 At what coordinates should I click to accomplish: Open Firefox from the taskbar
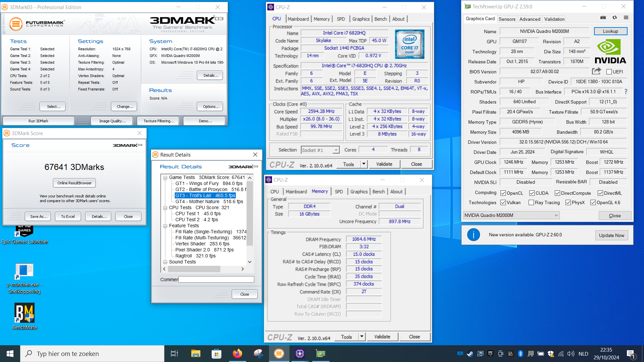[x=237, y=354]
